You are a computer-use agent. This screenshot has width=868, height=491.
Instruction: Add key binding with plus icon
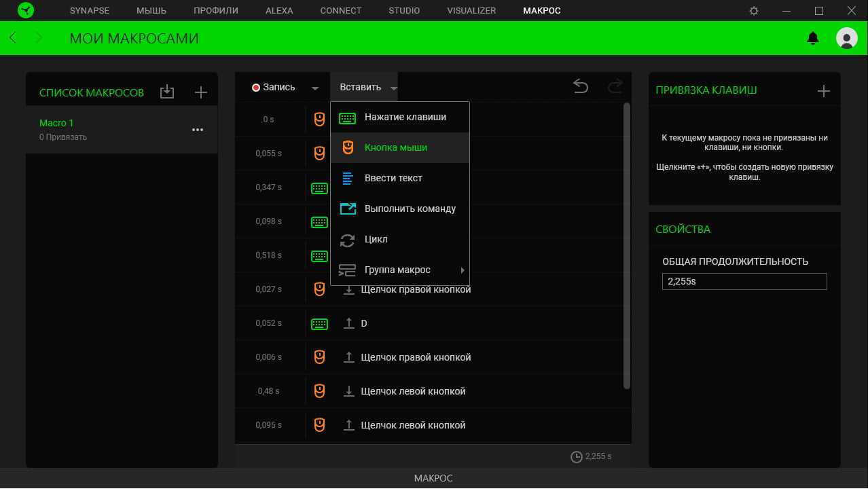point(823,91)
